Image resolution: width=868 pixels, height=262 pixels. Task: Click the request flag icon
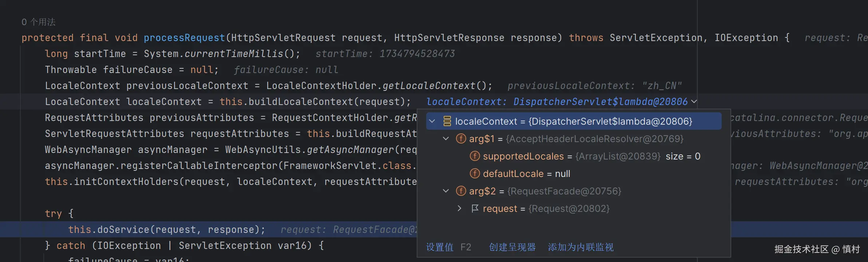[x=475, y=209]
